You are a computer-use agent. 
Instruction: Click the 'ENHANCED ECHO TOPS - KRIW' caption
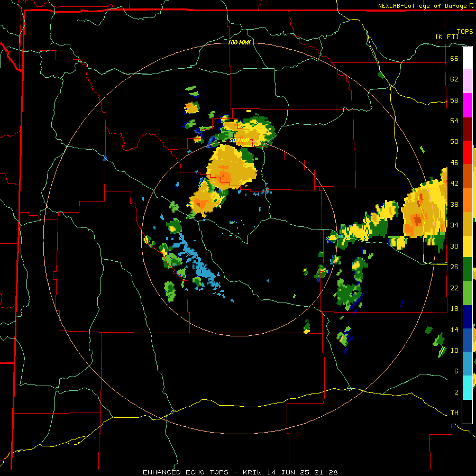pyautogui.click(x=202, y=472)
